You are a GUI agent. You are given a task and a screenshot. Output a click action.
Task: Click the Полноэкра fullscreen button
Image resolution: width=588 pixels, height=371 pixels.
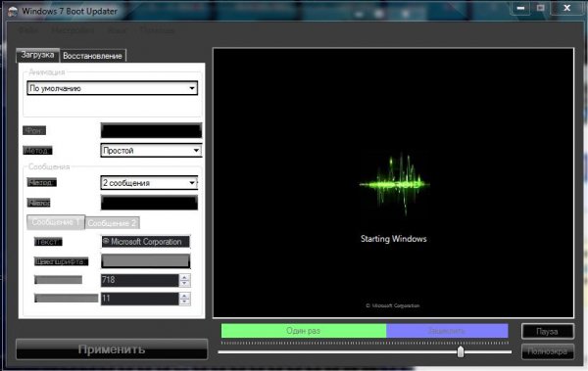coord(548,351)
